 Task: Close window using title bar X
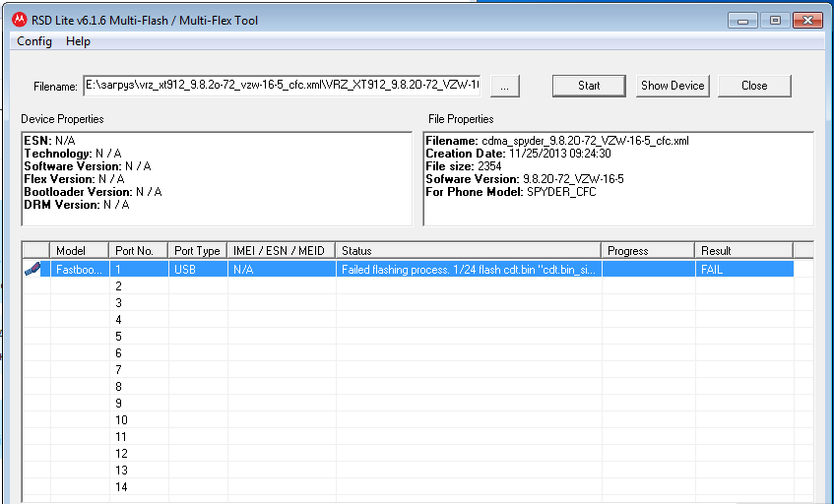coord(807,21)
